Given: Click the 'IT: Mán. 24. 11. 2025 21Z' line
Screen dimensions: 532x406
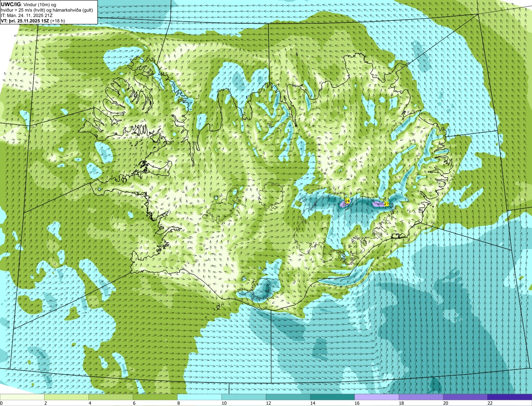Looking at the screenshot, I should (x=27, y=15).
